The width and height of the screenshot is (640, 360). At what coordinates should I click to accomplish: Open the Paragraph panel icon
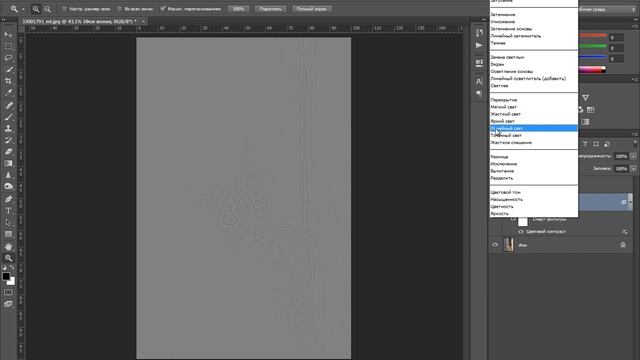(x=479, y=94)
